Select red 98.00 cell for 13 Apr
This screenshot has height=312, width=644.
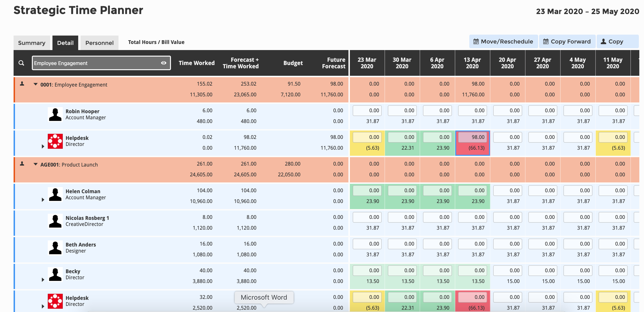(x=472, y=137)
